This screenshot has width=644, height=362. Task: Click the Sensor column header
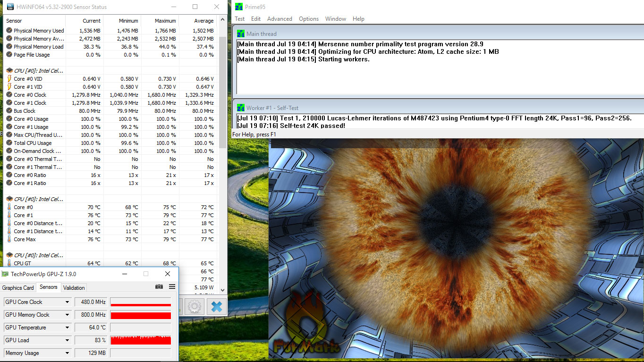coord(34,21)
